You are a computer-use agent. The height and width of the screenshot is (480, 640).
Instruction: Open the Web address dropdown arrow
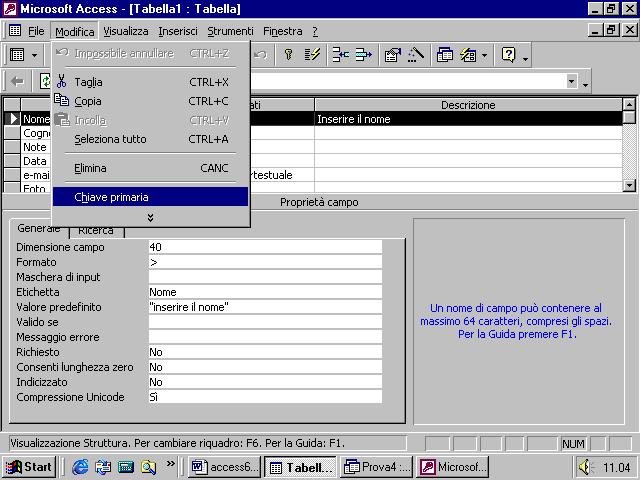(x=572, y=81)
